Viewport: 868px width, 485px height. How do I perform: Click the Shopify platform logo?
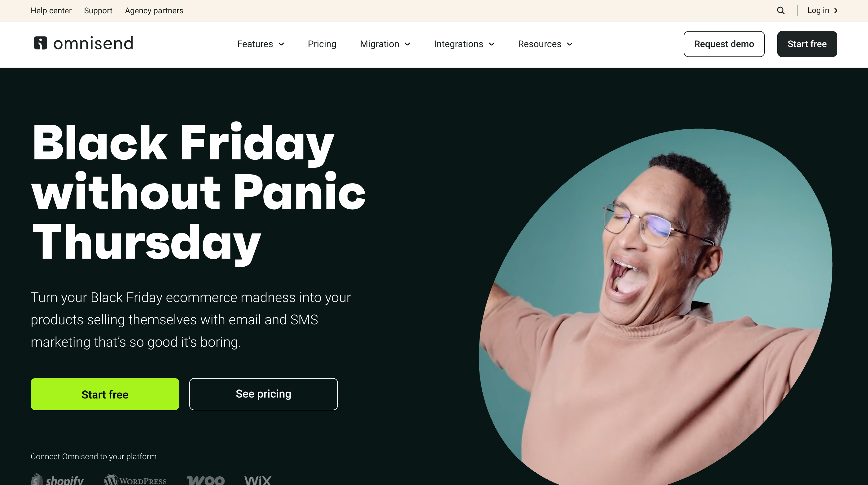(x=57, y=479)
